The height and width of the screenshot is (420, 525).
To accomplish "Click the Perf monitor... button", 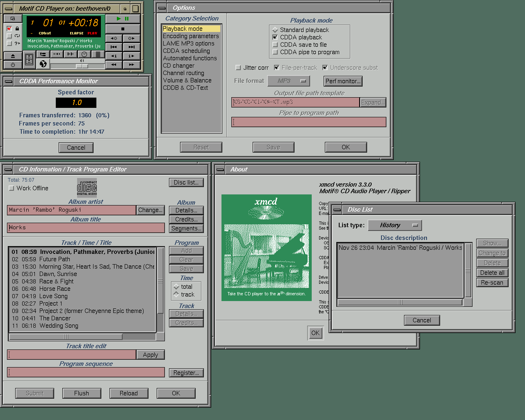I will 343,81.
